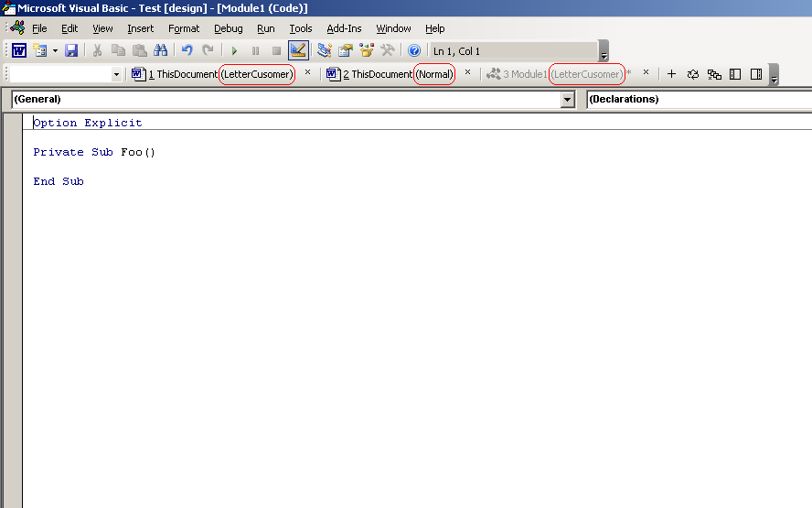Open tab toolbar options arrow
Image resolution: width=812 pixels, height=508 pixels.
(774, 74)
